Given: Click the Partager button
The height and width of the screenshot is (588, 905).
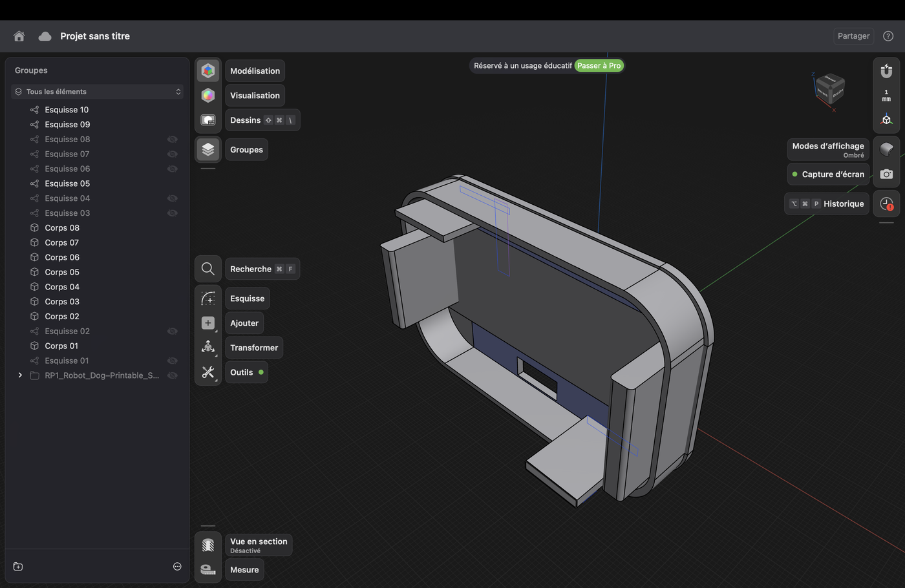Looking at the screenshot, I should (x=853, y=36).
